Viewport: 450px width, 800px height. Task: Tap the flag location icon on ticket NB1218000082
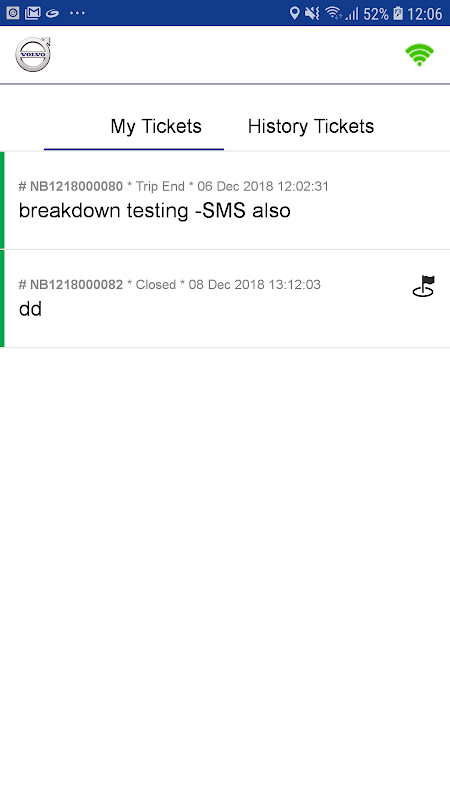click(x=423, y=286)
